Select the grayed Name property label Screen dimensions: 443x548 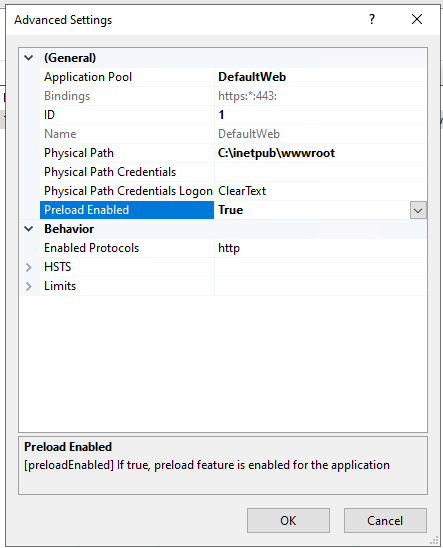point(60,134)
